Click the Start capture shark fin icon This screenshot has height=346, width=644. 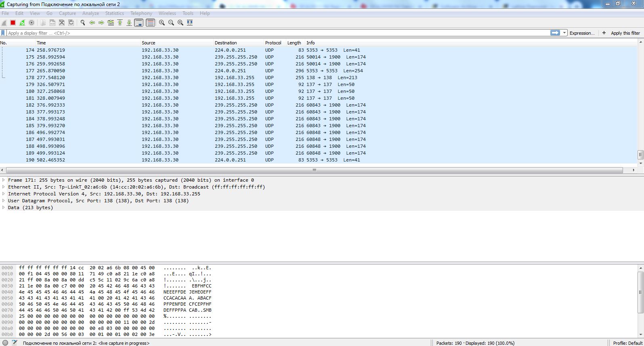pyautogui.click(x=4, y=23)
